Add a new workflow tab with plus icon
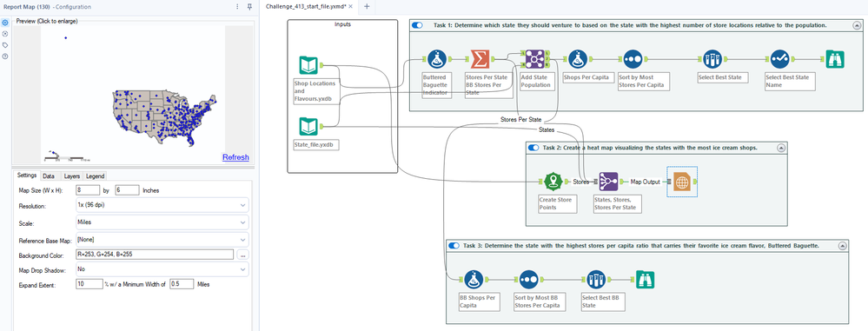Viewport: 868px width, 331px height. point(367,7)
